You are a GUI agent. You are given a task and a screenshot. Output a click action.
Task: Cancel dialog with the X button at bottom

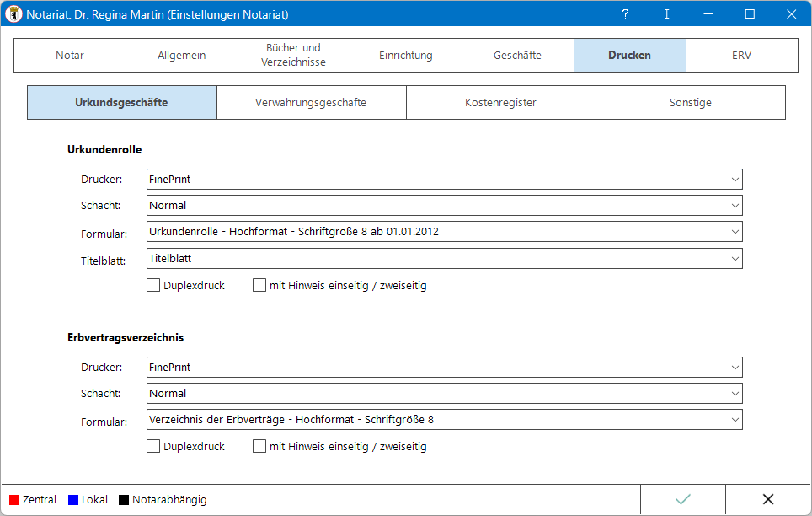[x=768, y=499]
